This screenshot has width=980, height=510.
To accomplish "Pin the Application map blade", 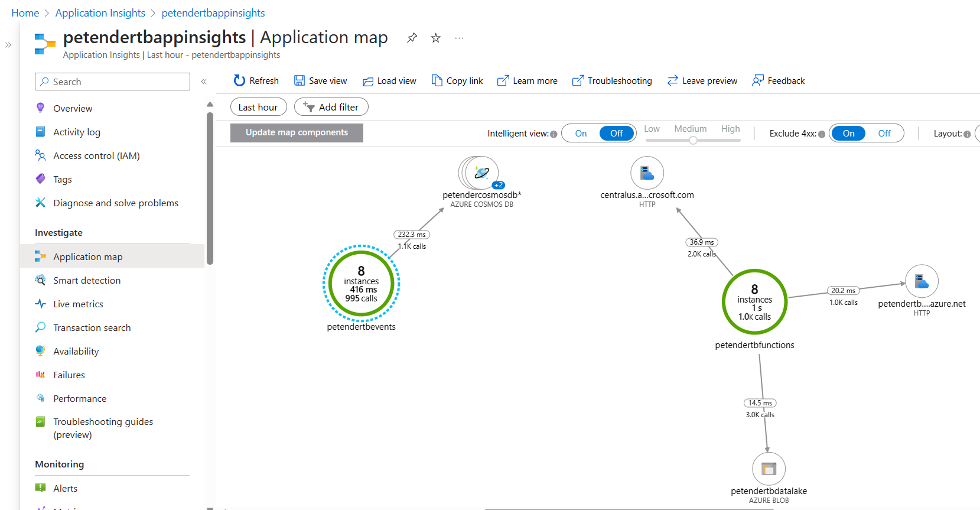I will 412,38.
